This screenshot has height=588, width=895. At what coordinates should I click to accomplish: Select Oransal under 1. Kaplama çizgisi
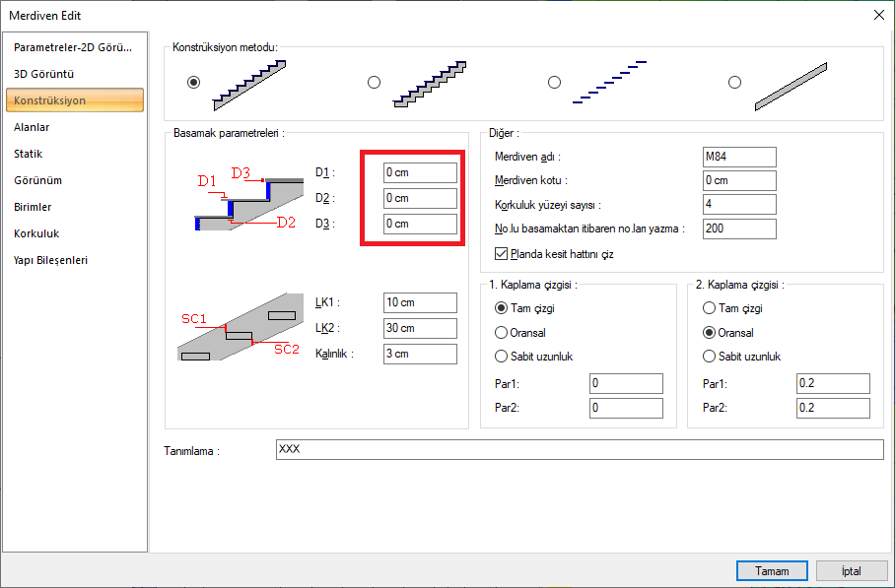pos(502,333)
